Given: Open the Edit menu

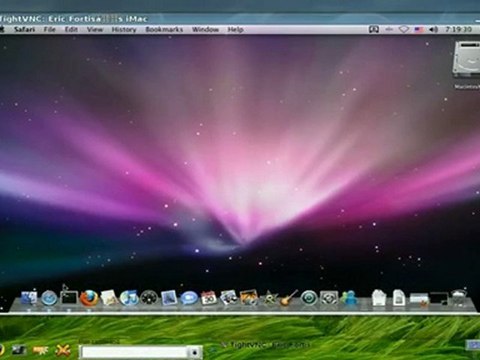Looking at the screenshot, I should click(71, 29).
